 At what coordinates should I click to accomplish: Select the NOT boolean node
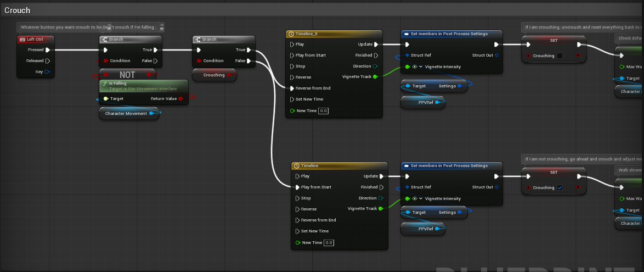[127, 75]
